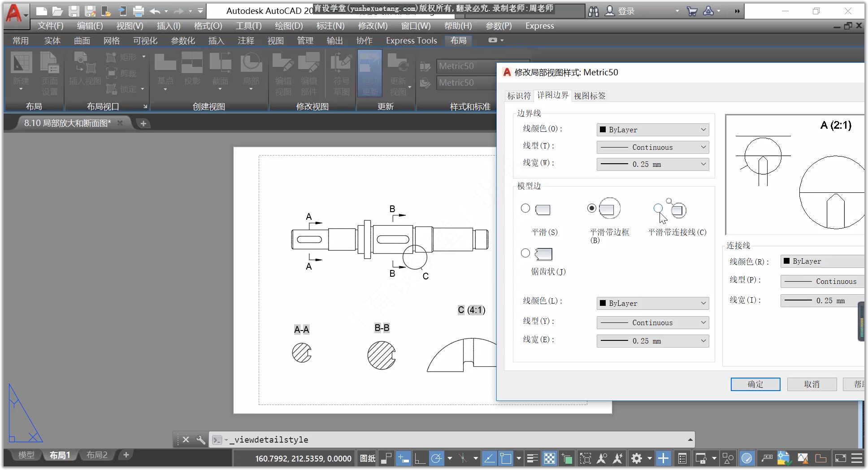
Task: Click the New file icon in quick access toolbar
Action: tap(41, 11)
